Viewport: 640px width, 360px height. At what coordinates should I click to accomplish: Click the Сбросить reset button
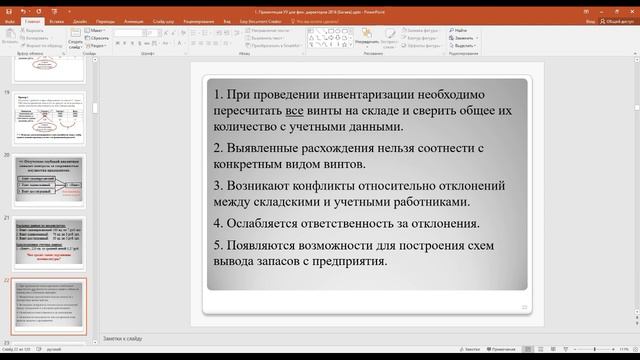(x=97, y=38)
